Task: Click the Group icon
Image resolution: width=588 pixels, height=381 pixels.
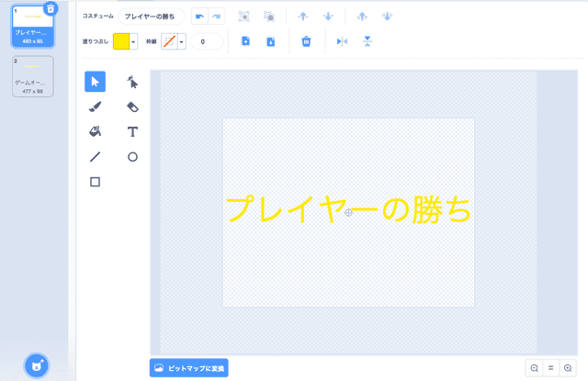Action: 244,17
